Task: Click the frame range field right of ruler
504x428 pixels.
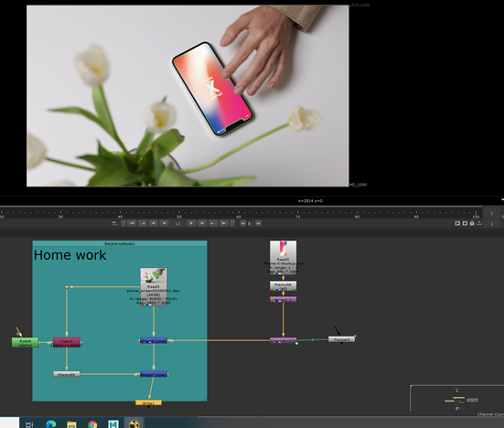Action: (x=491, y=213)
